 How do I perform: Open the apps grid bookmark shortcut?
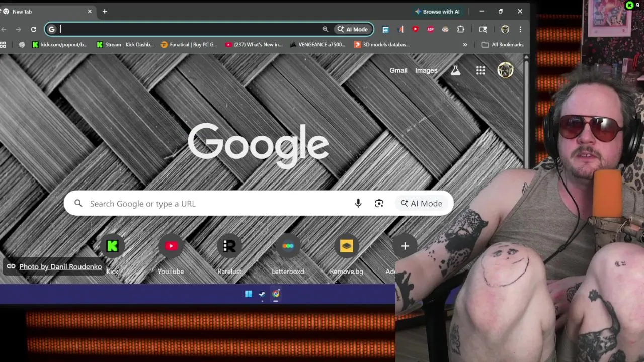[x=4, y=45]
